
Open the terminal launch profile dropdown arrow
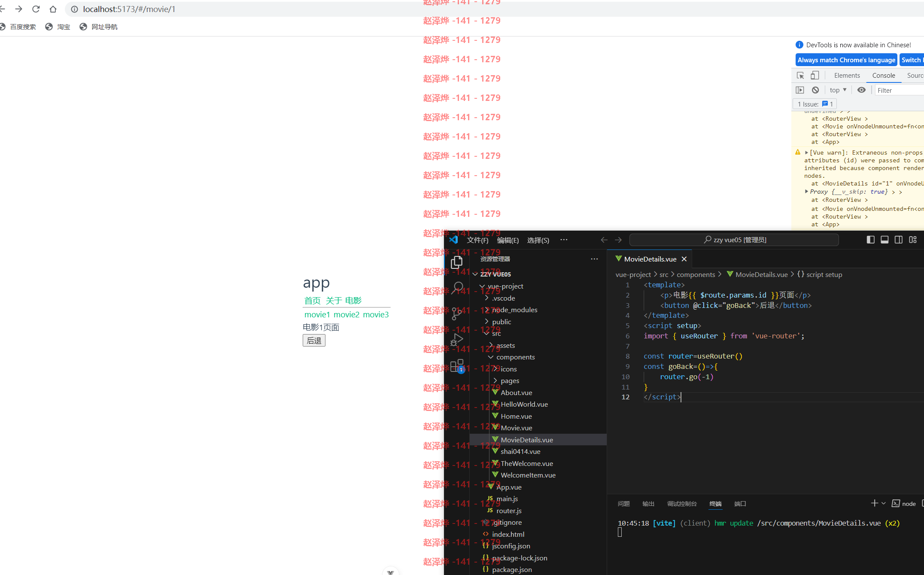coord(884,503)
